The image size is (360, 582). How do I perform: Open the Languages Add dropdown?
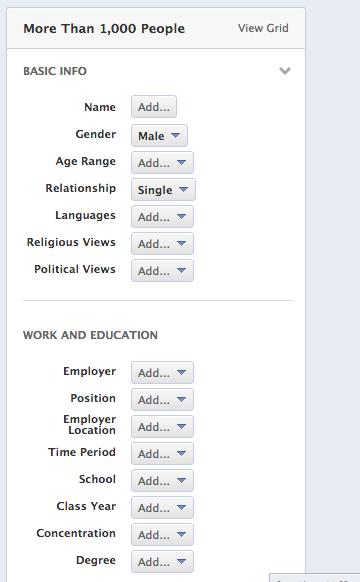click(x=162, y=216)
